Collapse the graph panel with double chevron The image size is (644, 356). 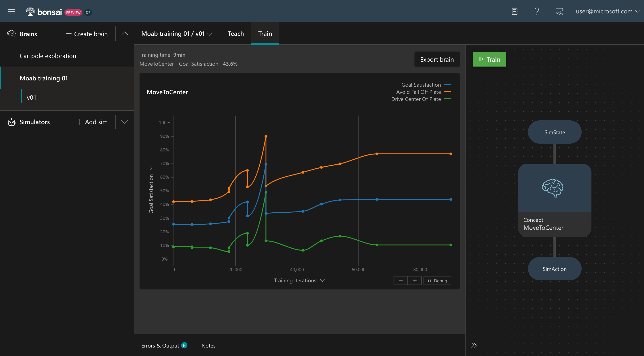tap(474, 345)
